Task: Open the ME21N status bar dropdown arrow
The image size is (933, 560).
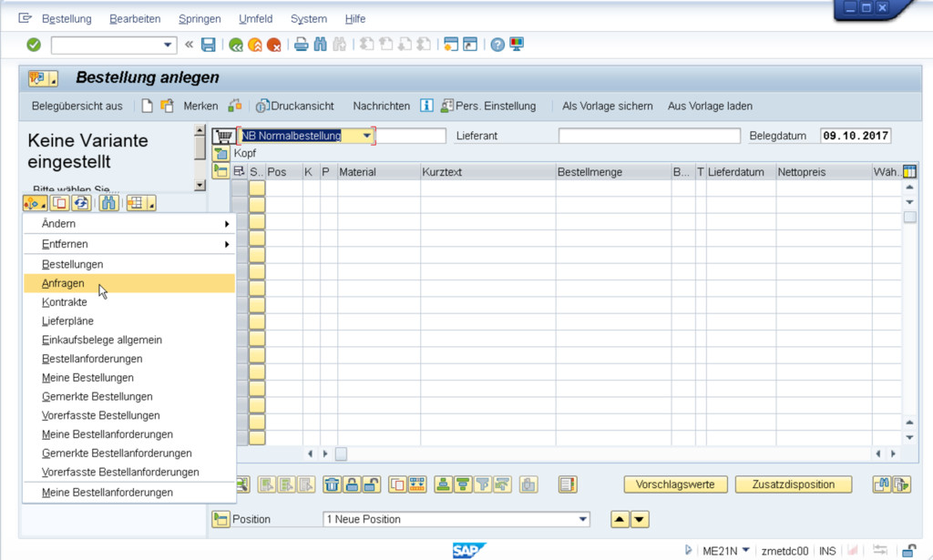Action: [745, 551]
